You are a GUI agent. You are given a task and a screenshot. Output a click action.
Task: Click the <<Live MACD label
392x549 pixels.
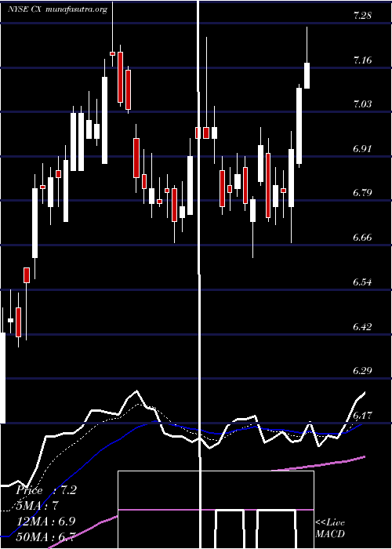tap(330, 528)
